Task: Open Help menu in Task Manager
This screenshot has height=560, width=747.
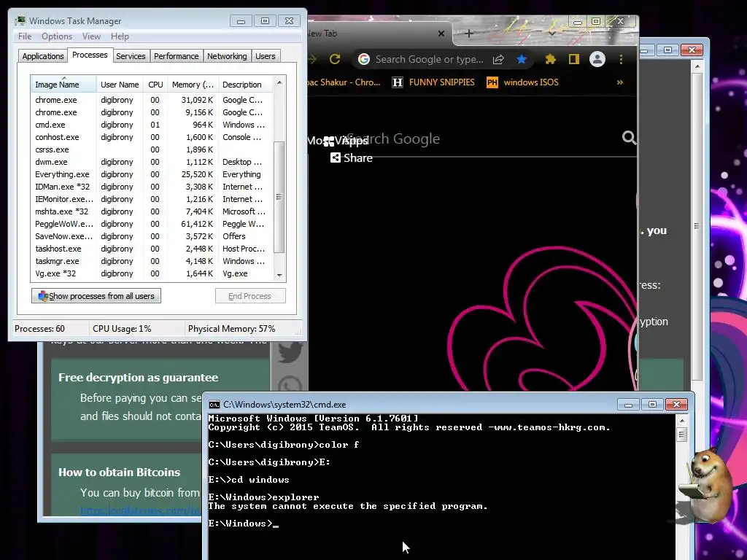Action: click(x=120, y=36)
